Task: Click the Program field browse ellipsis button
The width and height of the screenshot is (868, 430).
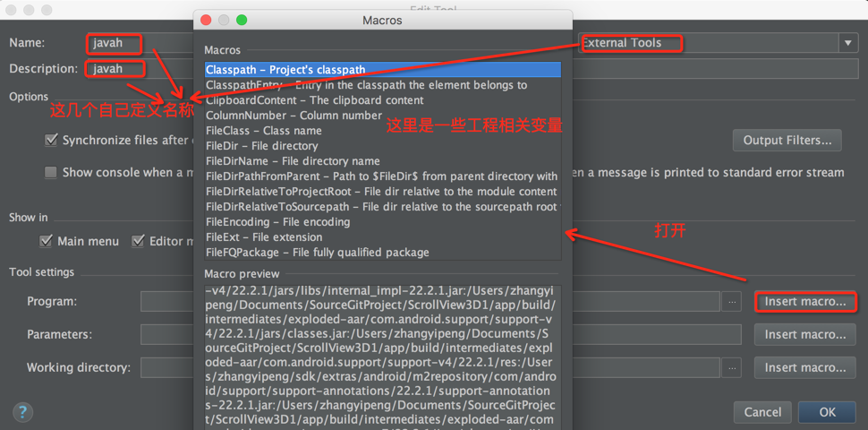Action: (733, 303)
